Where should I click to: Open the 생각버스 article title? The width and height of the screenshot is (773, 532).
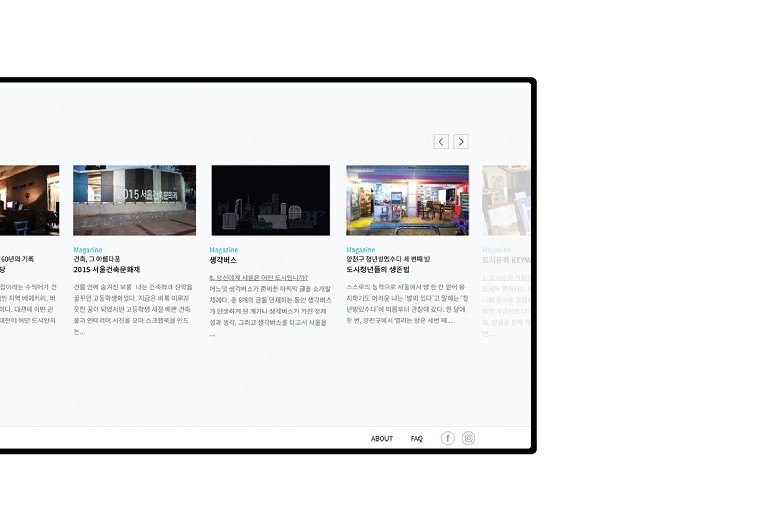click(223, 260)
